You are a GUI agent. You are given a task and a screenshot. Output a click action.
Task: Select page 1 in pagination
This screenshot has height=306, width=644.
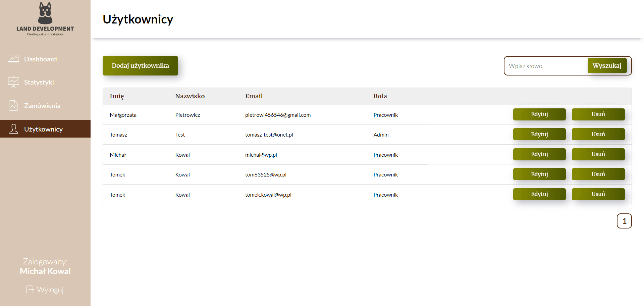tap(624, 221)
